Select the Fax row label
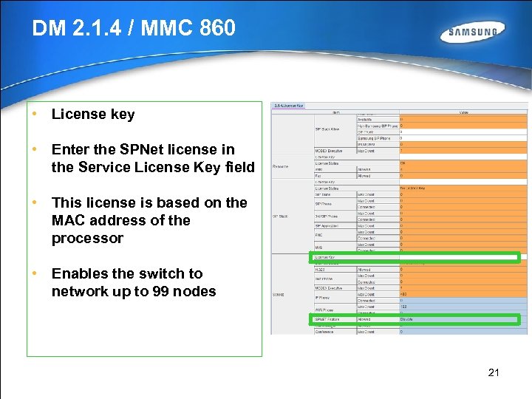 (x=335, y=176)
